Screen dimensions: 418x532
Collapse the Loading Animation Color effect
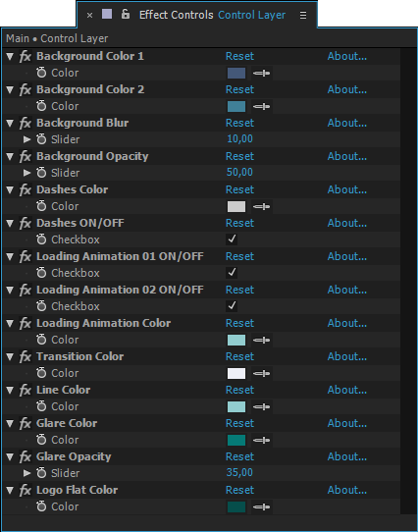10,323
